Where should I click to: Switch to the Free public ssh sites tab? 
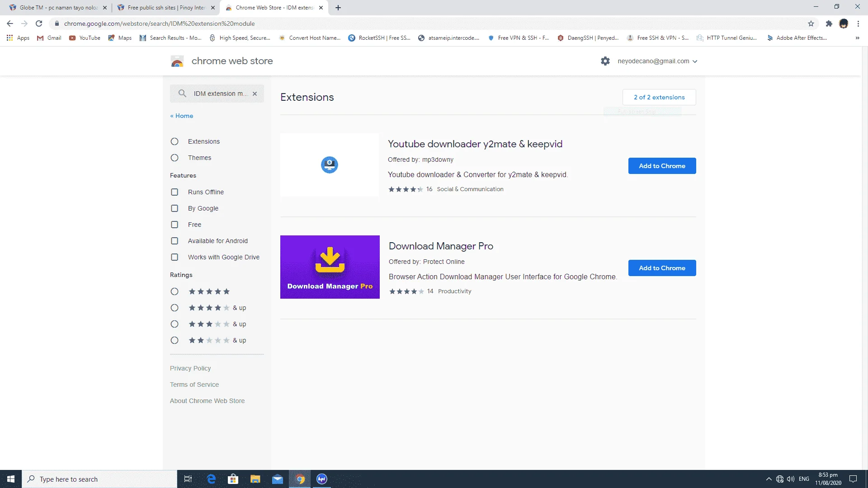click(x=166, y=8)
